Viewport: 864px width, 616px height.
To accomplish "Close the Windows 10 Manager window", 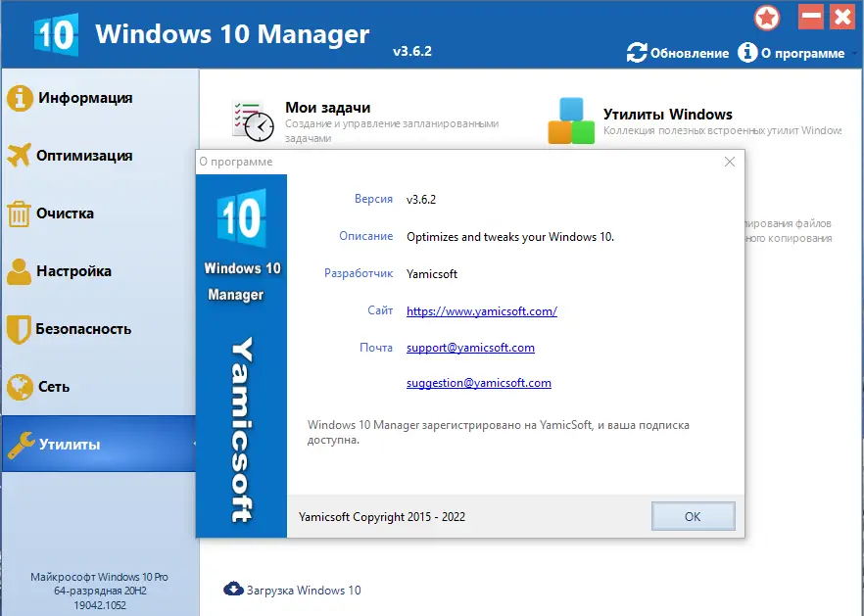I will (x=842, y=17).
